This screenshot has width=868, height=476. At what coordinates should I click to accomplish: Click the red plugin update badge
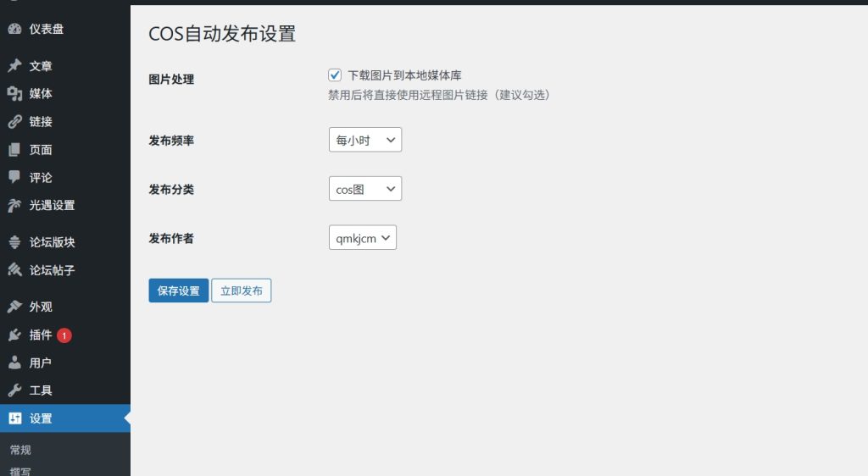tap(64, 335)
